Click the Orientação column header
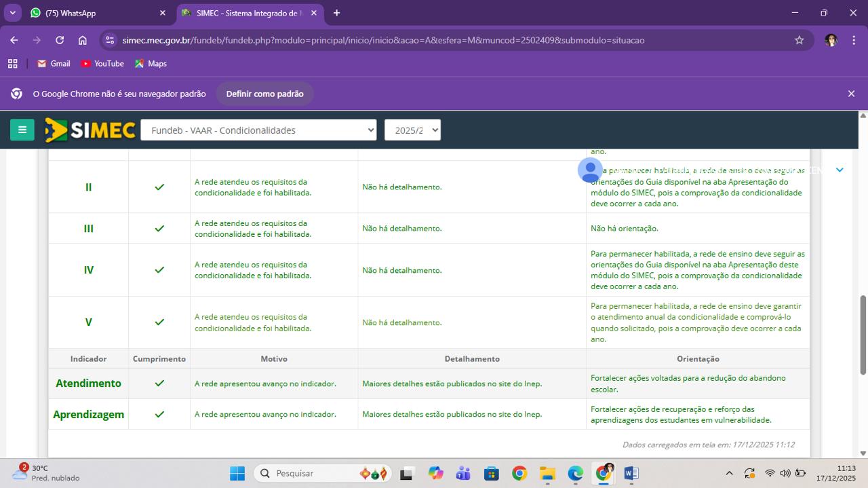 [698, 358]
